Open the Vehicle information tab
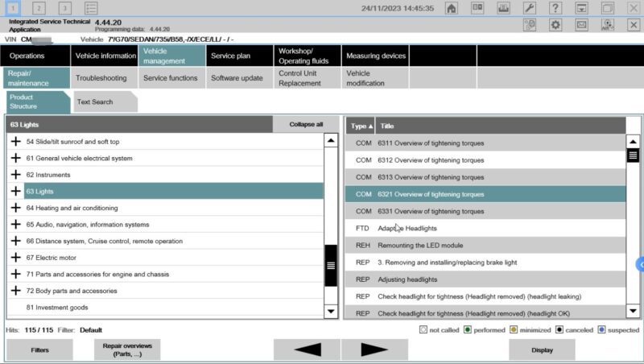The height and width of the screenshot is (364, 644). (104, 56)
